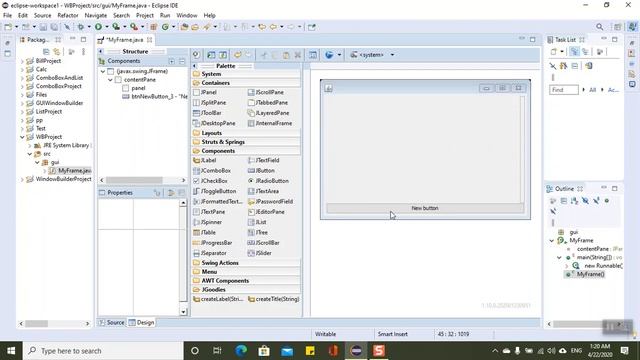
Task: Open the Task View from taskbar
Action: click(217, 351)
